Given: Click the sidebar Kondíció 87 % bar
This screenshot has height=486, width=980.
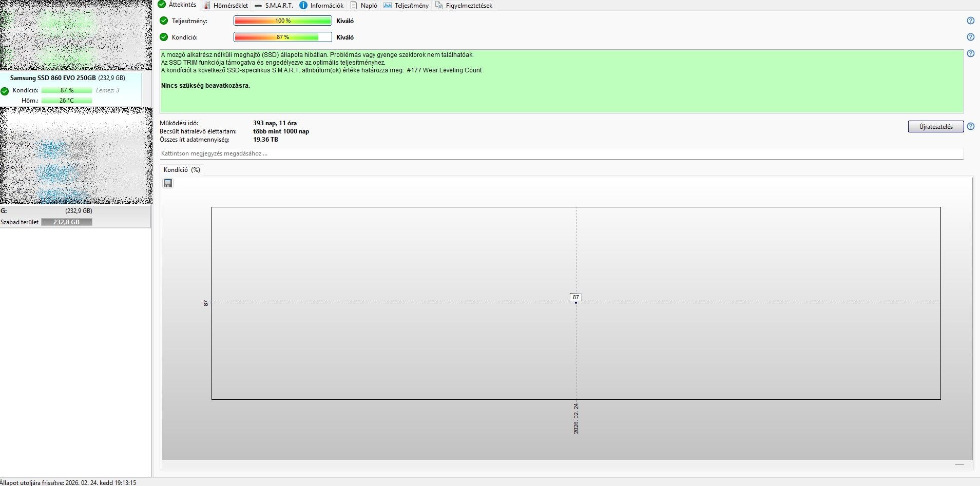Looking at the screenshot, I should 67,90.
